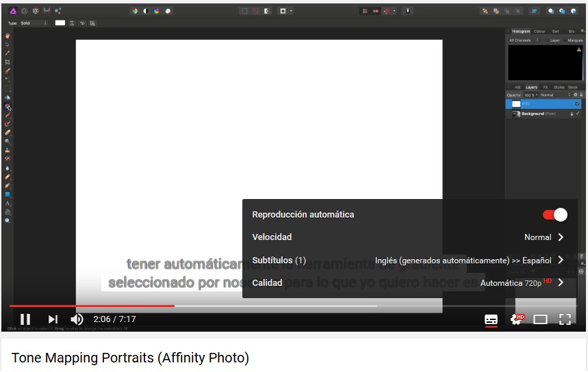
Task: Mute the video volume
Action: click(77, 319)
